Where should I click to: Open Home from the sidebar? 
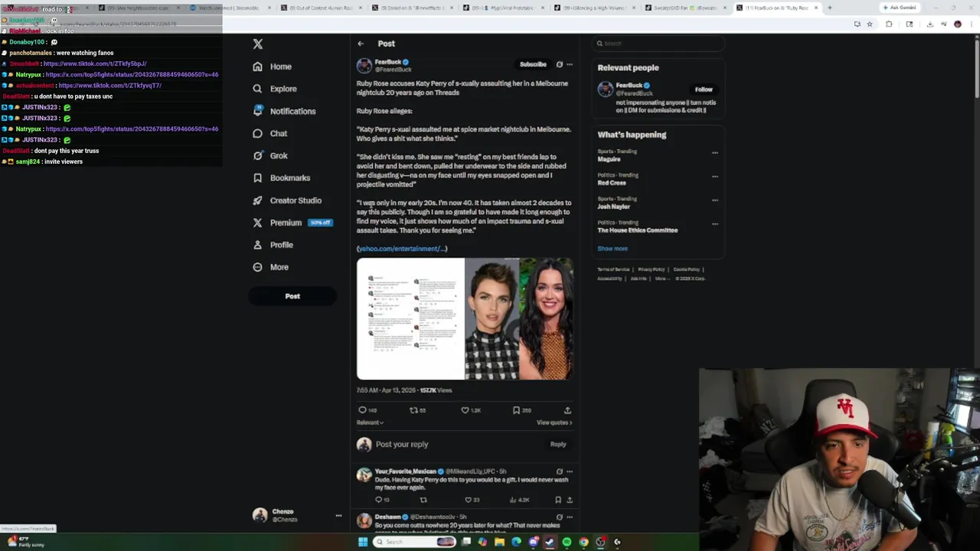(x=273, y=67)
